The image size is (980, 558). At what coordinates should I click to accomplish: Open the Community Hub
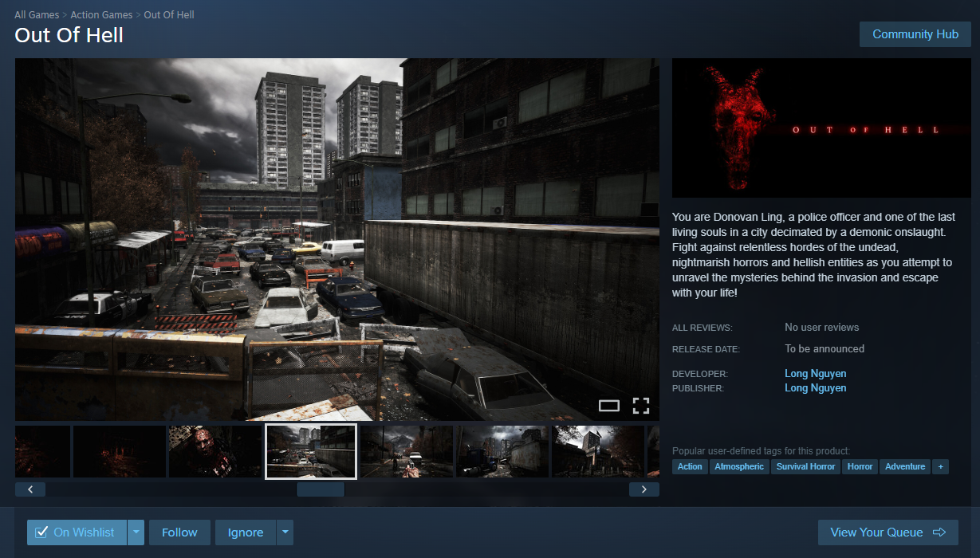(915, 34)
